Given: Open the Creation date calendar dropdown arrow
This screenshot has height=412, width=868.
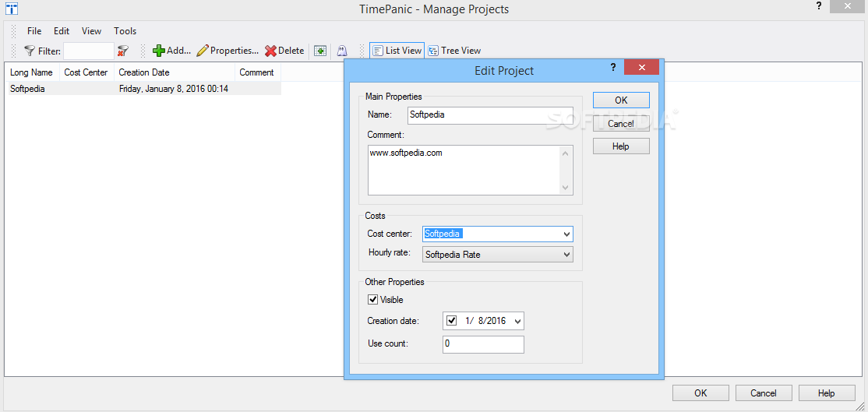Looking at the screenshot, I should 517,321.
